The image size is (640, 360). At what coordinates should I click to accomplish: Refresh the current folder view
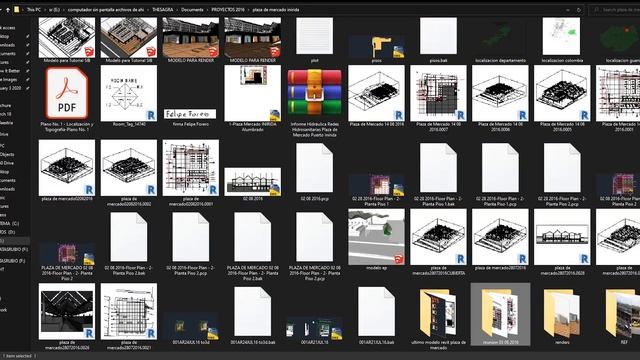coord(578,9)
